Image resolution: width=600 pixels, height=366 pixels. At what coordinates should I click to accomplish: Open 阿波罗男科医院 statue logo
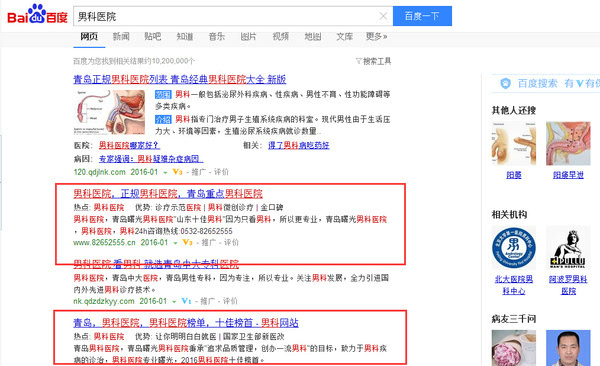[x=568, y=248]
